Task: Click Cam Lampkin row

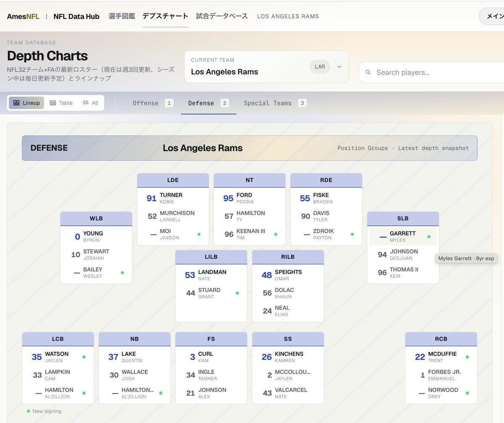Action: pyautogui.click(x=58, y=375)
